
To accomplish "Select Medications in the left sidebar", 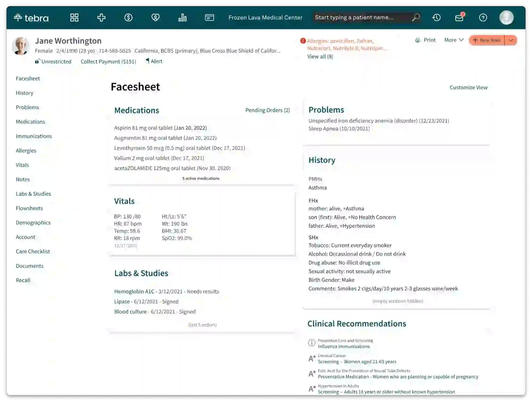I will 31,122.
